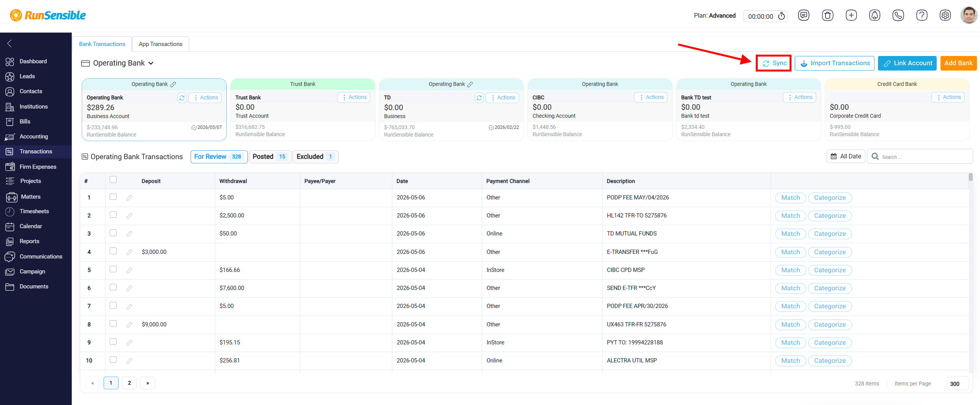980x405 pixels.
Task: Open Actions menu on TD card
Action: click(502, 98)
